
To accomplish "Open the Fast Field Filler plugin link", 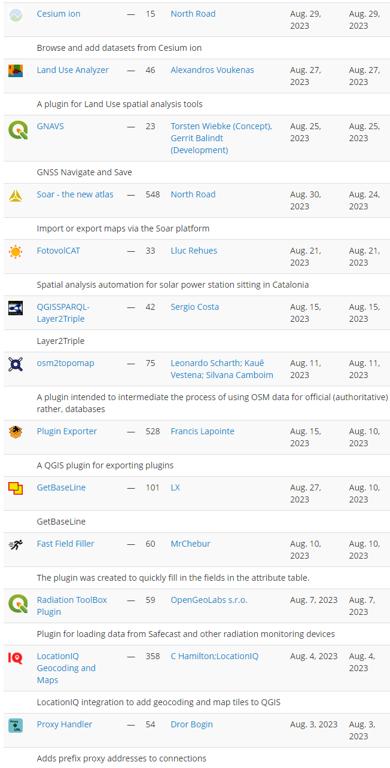I will pyautogui.click(x=66, y=544).
